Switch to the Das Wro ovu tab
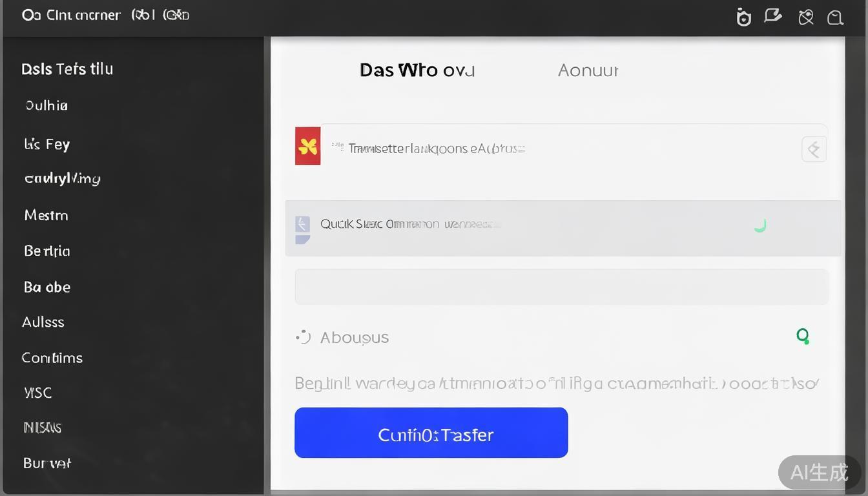The image size is (868, 496). [417, 70]
